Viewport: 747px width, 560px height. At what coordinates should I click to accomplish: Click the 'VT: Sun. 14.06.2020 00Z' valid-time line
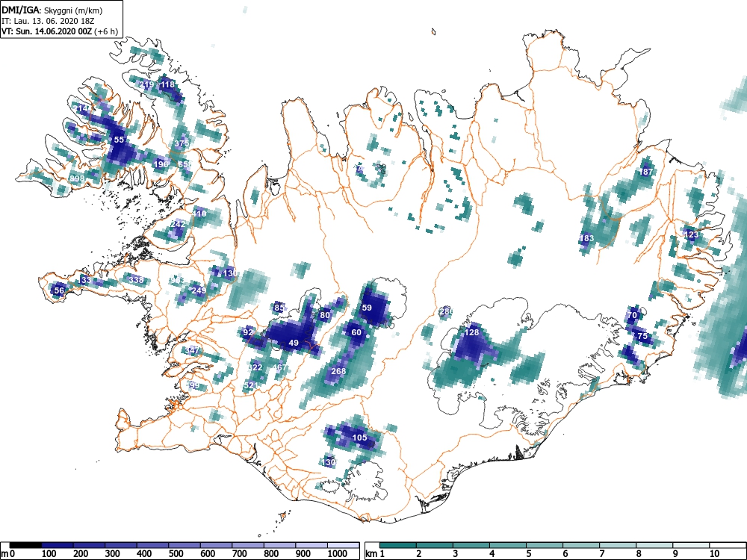(x=60, y=31)
